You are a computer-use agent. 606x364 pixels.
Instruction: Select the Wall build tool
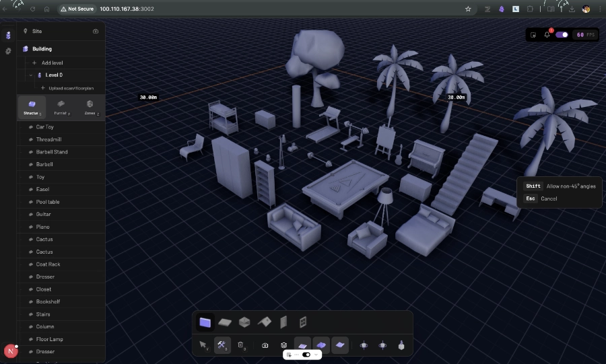205,322
